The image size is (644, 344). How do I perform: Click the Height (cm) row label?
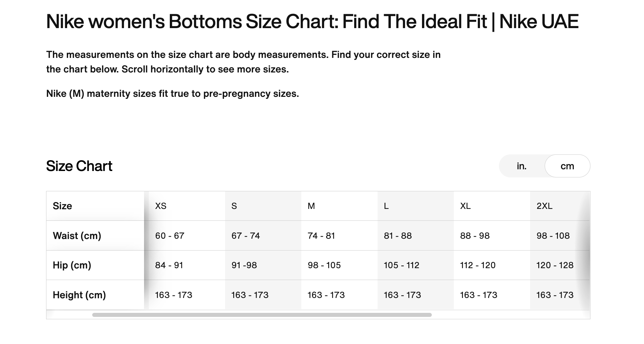click(79, 295)
